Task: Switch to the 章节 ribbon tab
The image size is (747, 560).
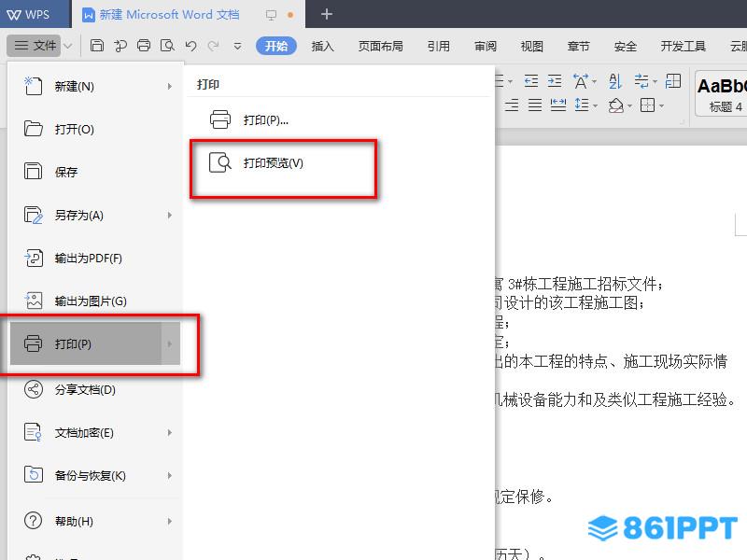Action: [x=578, y=46]
